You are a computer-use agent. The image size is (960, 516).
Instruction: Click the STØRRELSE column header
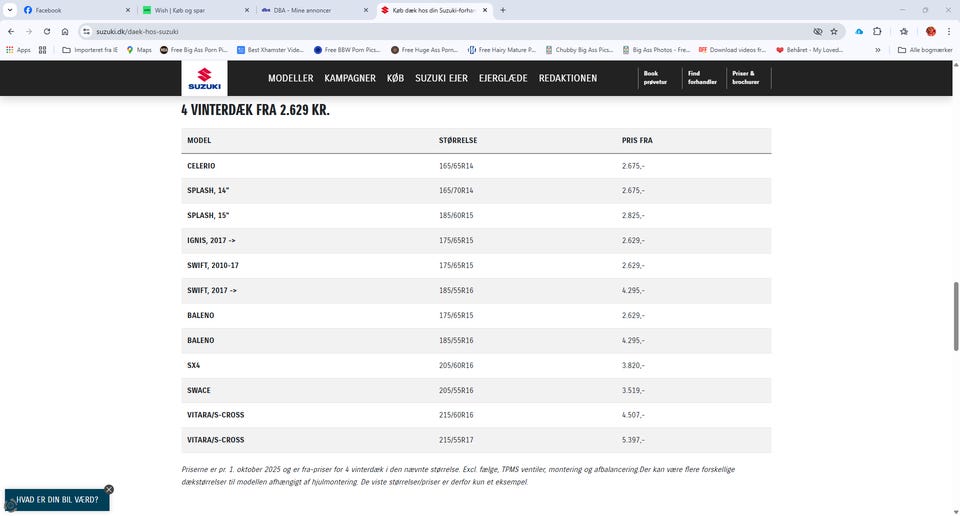coord(458,140)
